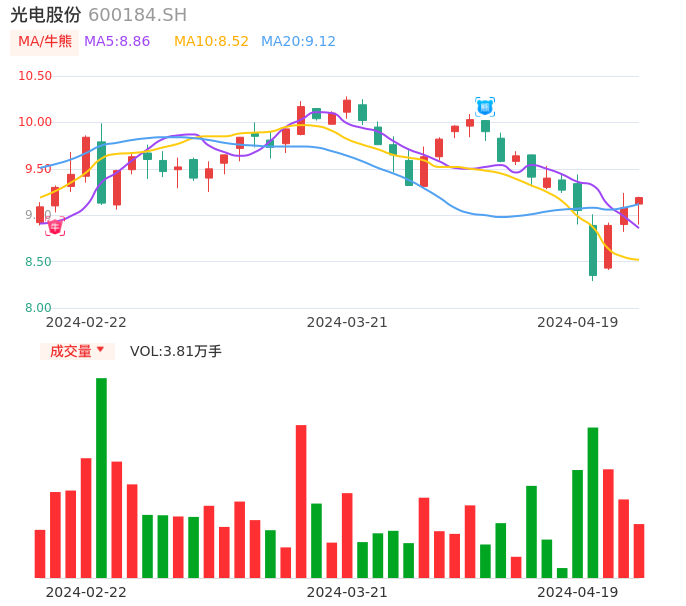Click the 2024-02-22 date under the price chart
This screenshot has width=686, height=606.
click(x=86, y=322)
